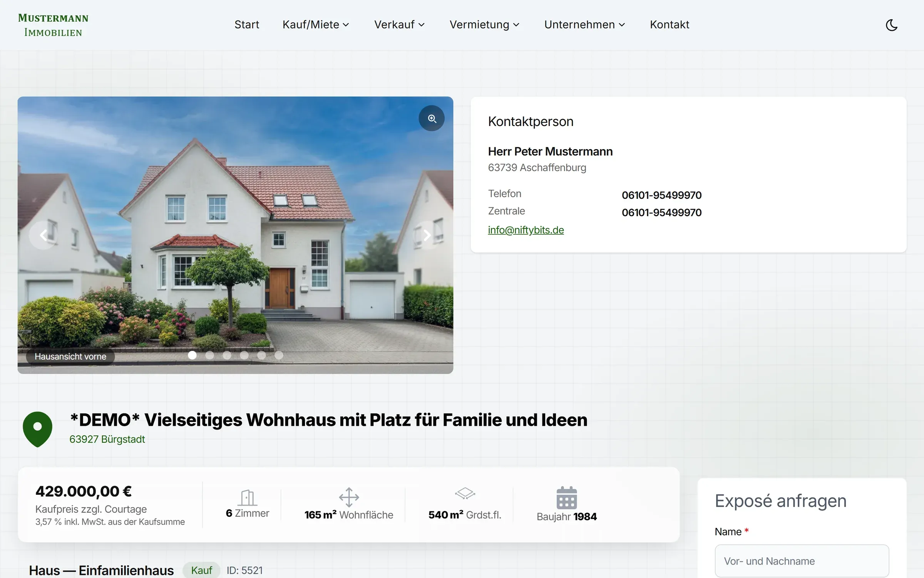Click the Haus — Einfamilienhaus heading
This screenshot has width=924, height=578.
(101, 570)
